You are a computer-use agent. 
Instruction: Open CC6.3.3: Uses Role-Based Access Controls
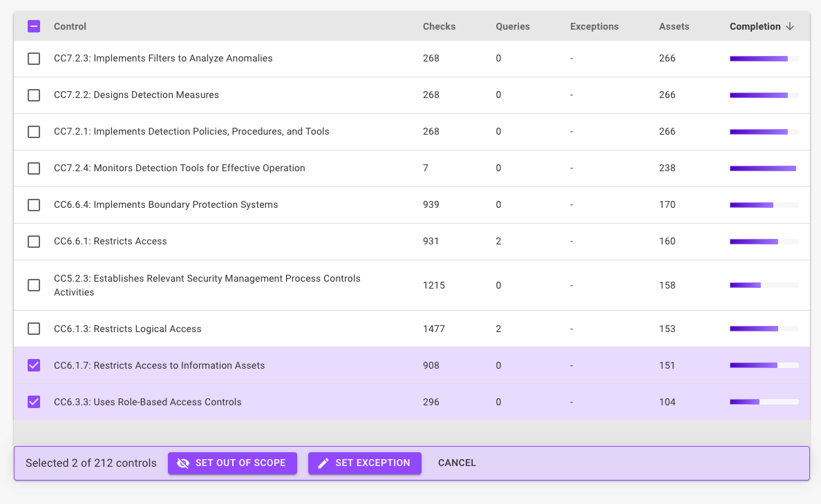(x=148, y=402)
